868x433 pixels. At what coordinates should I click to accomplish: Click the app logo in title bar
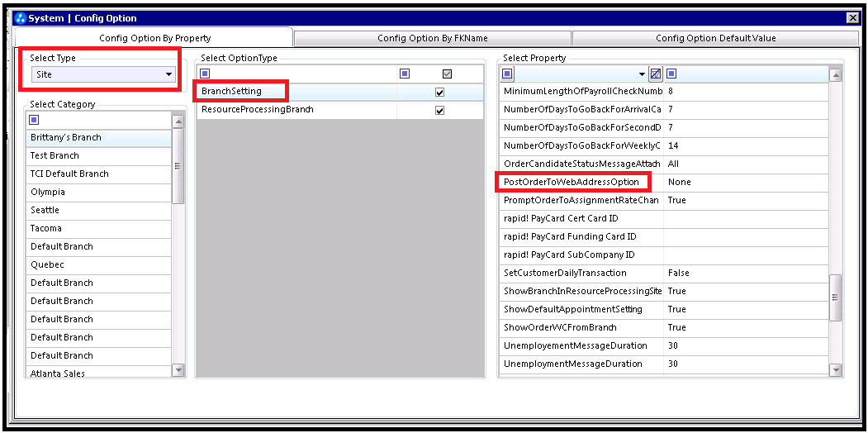21,17
